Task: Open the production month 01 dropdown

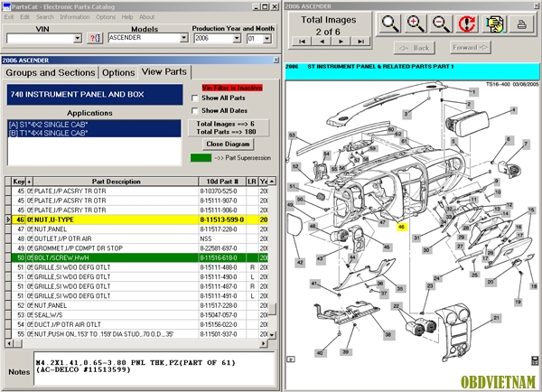Action: [x=266, y=39]
